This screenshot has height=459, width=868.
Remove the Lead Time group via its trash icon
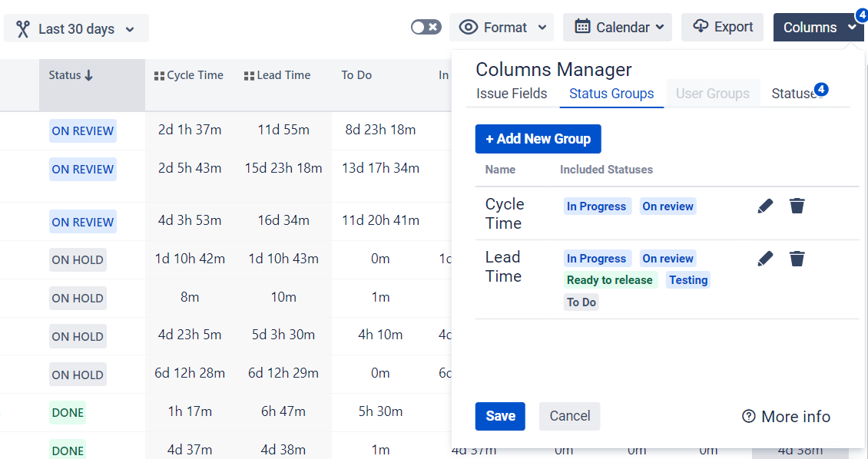coord(797,259)
